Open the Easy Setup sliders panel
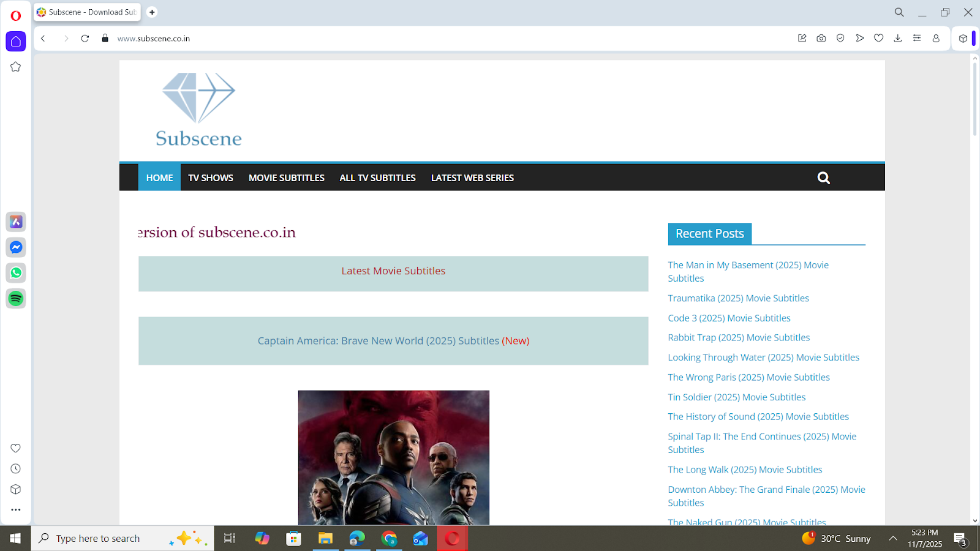The height and width of the screenshot is (551, 980). tap(917, 38)
